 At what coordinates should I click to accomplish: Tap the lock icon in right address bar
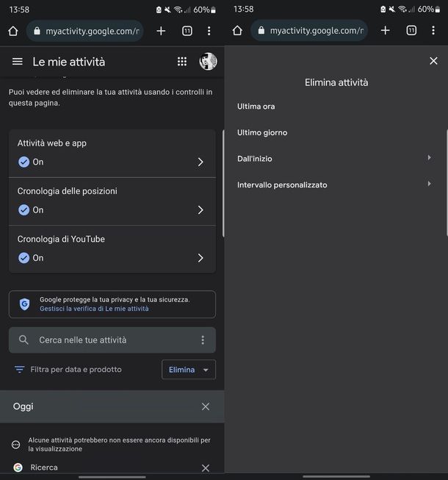pos(261,30)
